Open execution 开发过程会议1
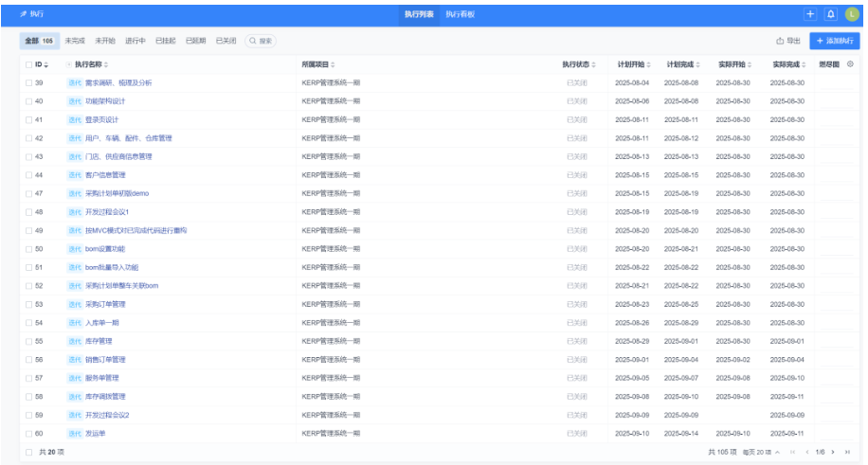Screen dimensions: 868x465 tap(107, 212)
